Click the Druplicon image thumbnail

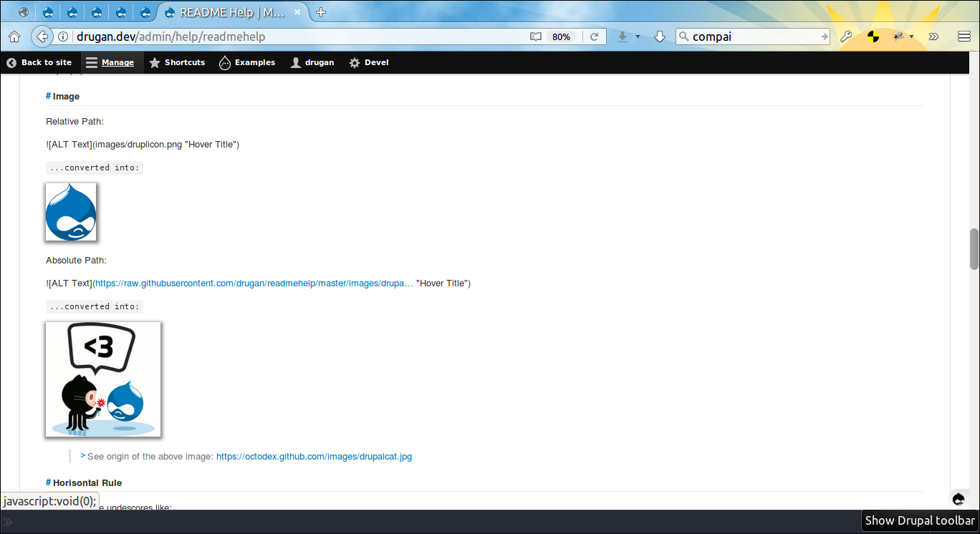71,211
